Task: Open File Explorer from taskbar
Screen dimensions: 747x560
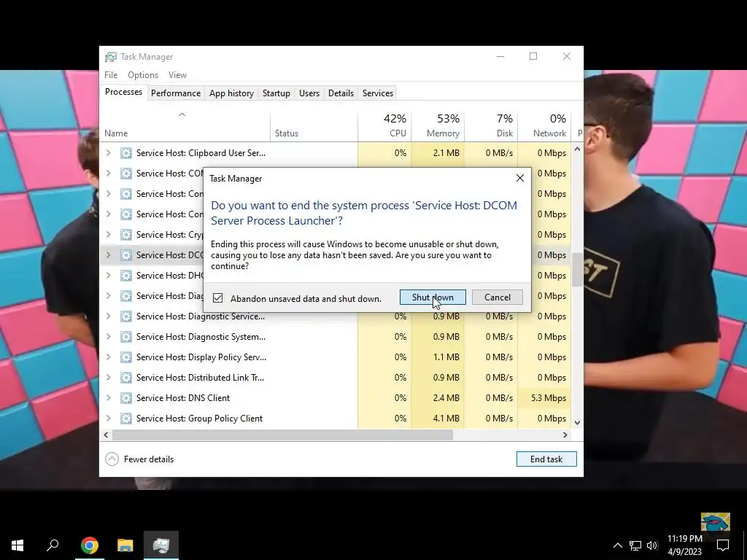Action: (x=125, y=545)
